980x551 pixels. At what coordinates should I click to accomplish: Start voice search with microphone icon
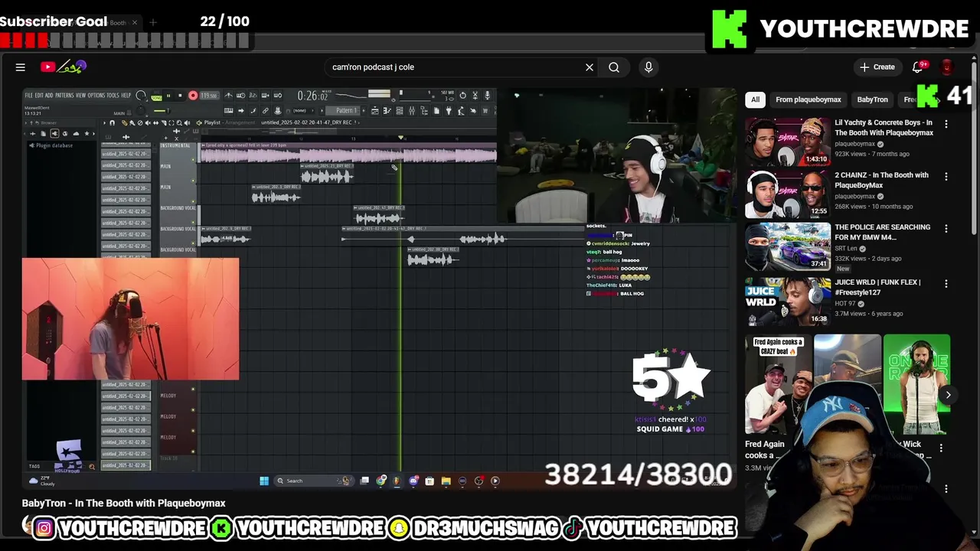pos(648,67)
